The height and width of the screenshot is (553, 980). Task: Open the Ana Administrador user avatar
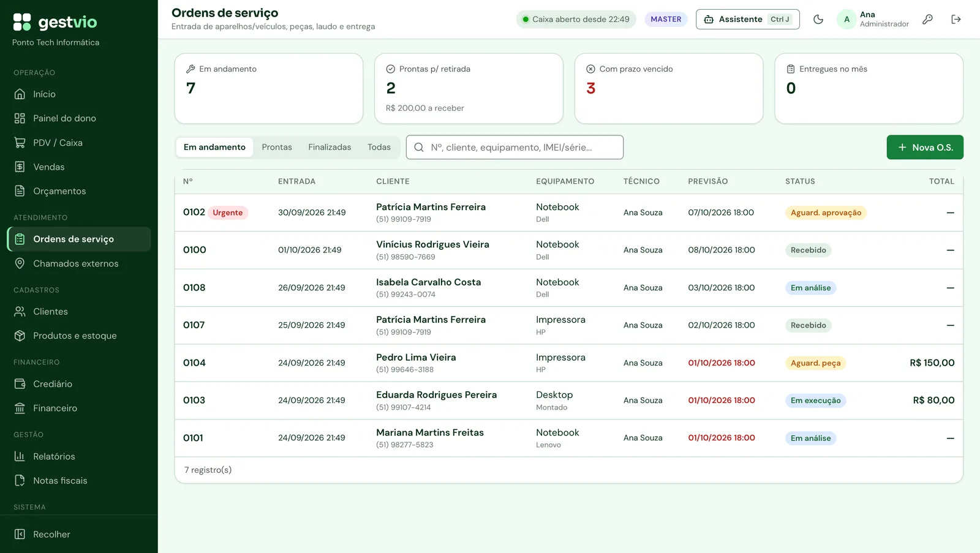pyautogui.click(x=846, y=19)
